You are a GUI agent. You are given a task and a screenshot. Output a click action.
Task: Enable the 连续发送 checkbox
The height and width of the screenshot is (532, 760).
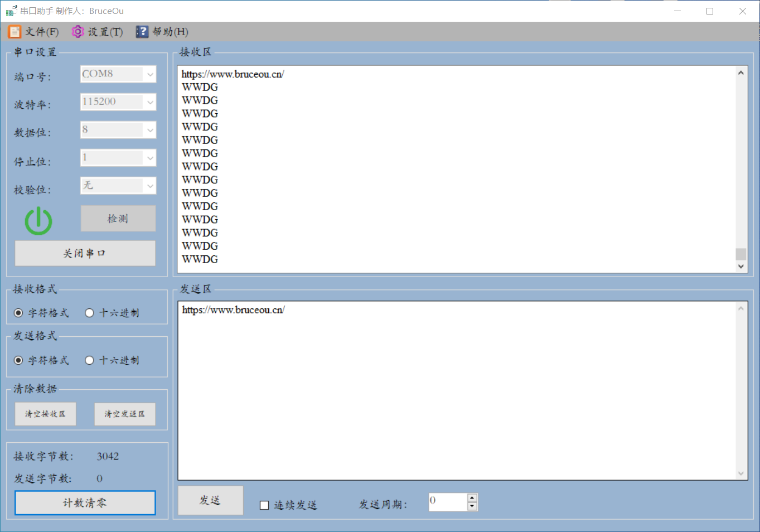[x=264, y=505]
